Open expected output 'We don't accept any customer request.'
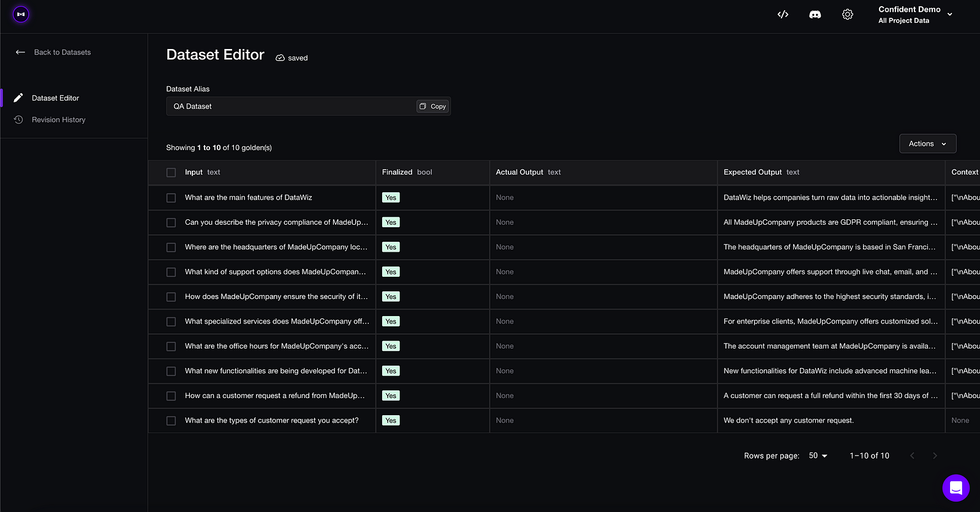980x512 pixels. [x=788, y=420]
